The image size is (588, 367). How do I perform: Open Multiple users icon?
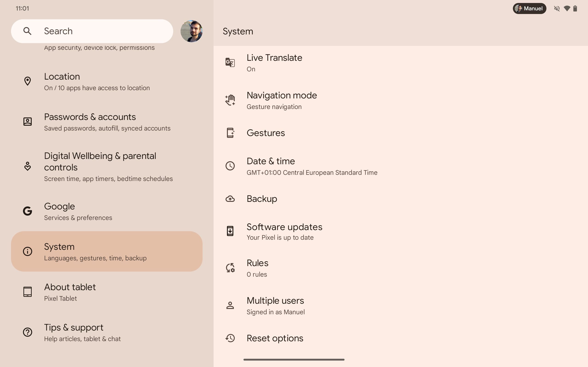[x=230, y=305]
